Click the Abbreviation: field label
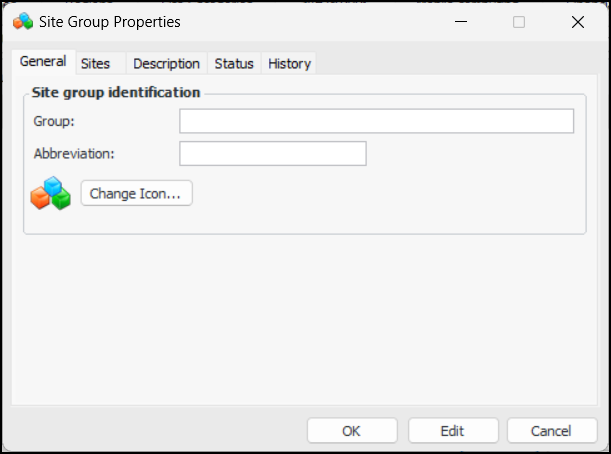Image resolution: width=611 pixels, height=454 pixels. [75, 154]
